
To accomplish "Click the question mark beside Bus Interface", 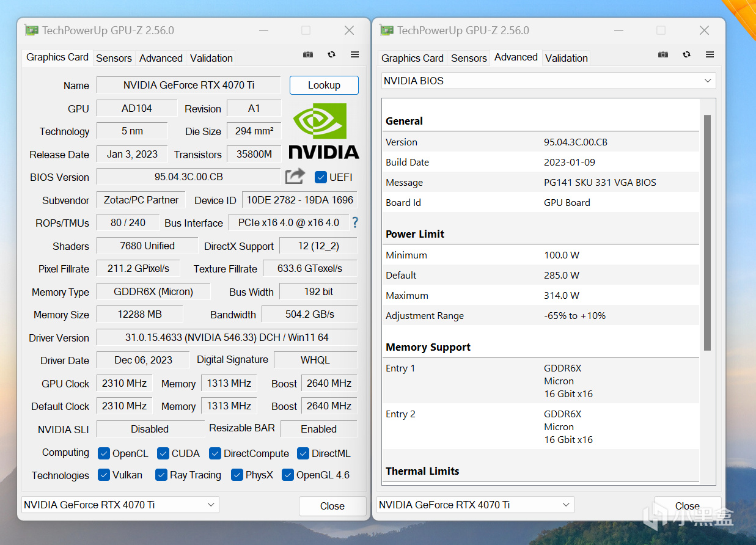I will [355, 222].
